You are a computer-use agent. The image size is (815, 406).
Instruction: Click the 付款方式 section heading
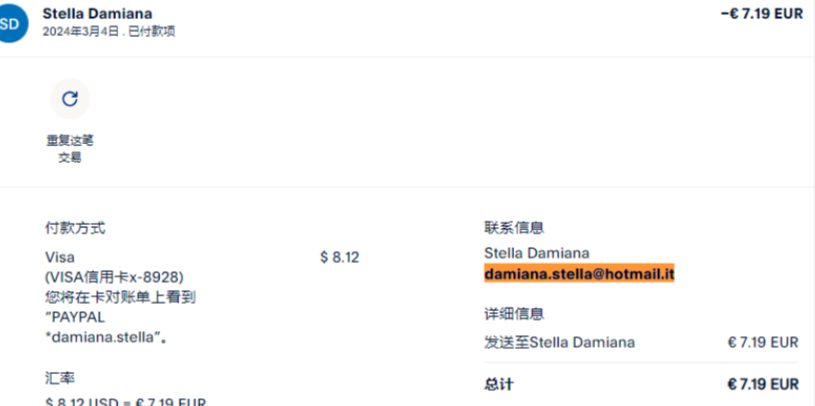(75, 228)
